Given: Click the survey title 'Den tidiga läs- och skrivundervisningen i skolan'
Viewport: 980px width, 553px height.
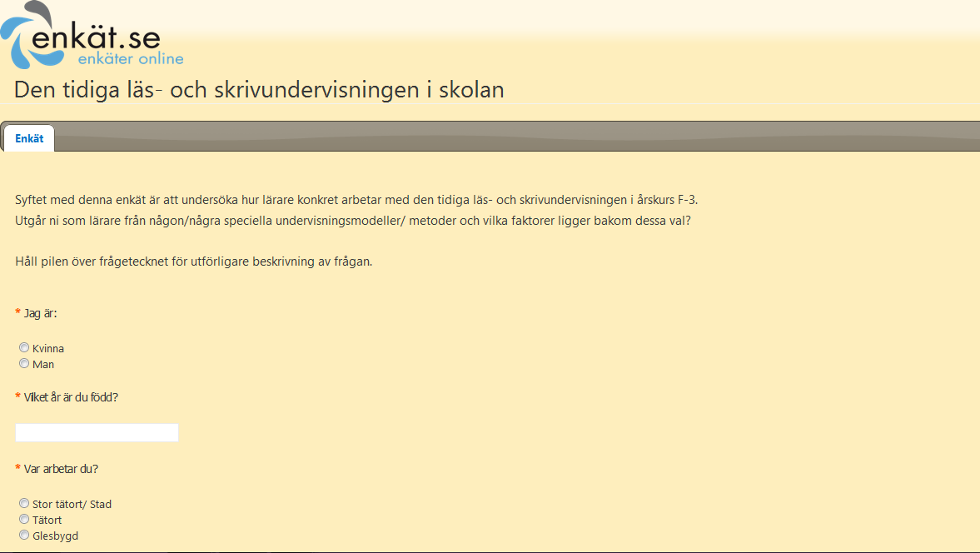Looking at the screenshot, I should coord(259,90).
